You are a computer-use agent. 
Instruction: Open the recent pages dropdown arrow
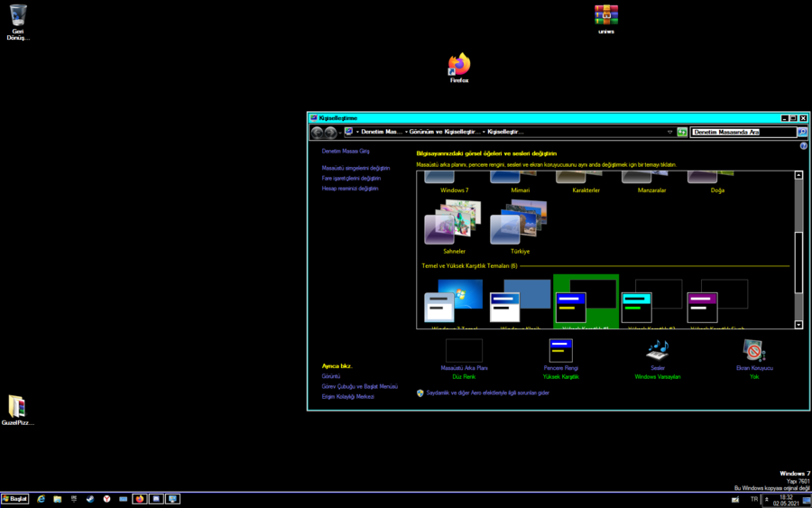[340, 133]
